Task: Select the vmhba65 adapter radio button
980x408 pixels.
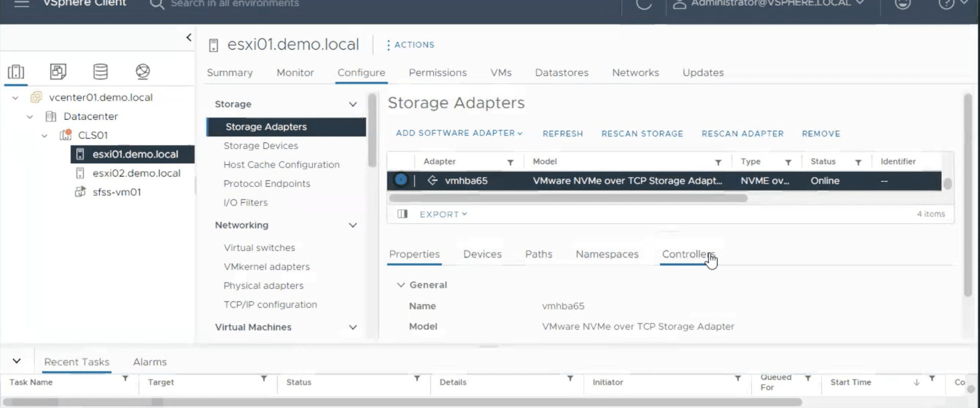Action: coord(401,180)
